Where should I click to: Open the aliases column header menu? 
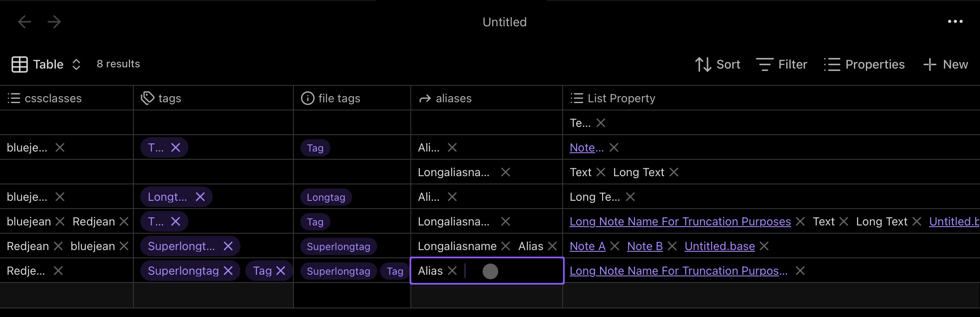(x=453, y=99)
